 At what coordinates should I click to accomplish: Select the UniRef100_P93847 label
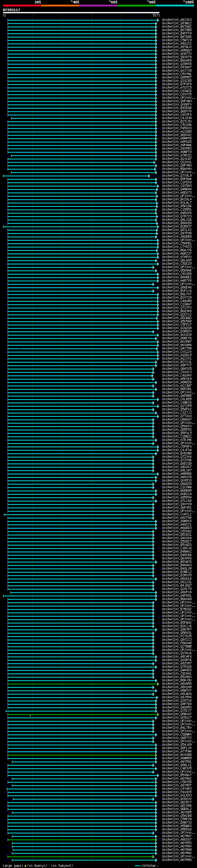176,67
